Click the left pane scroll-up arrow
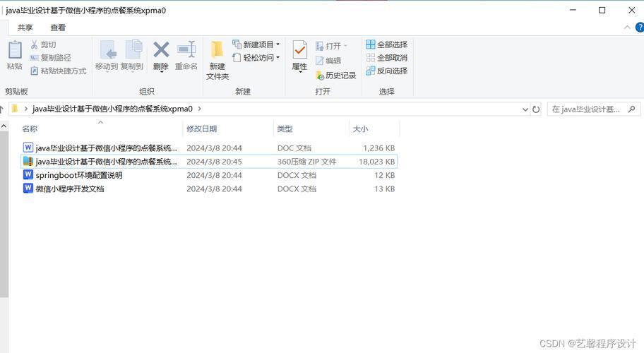Screen dimensions: 644x353 [4, 126]
